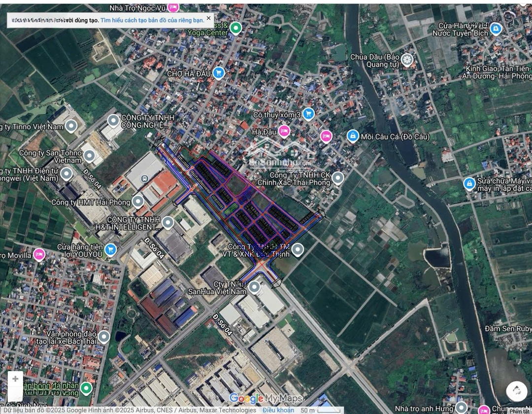Open the Cty TNHH SanHua Việt Nam pin

254,287
